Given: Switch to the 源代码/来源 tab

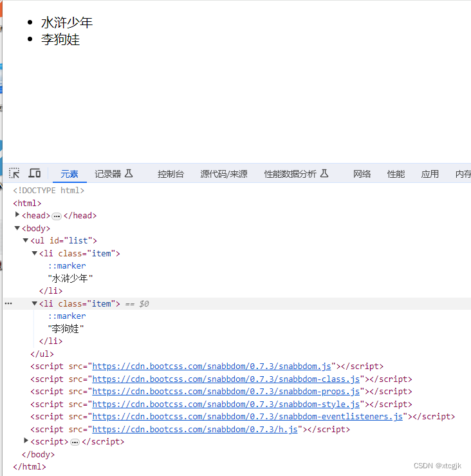Looking at the screenshot, I should coord(224,174).
